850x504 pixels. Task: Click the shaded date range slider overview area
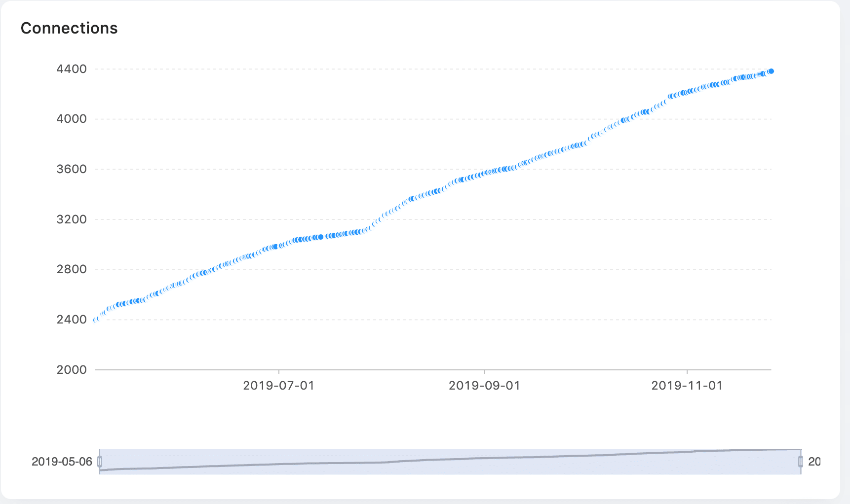point(450,462)
